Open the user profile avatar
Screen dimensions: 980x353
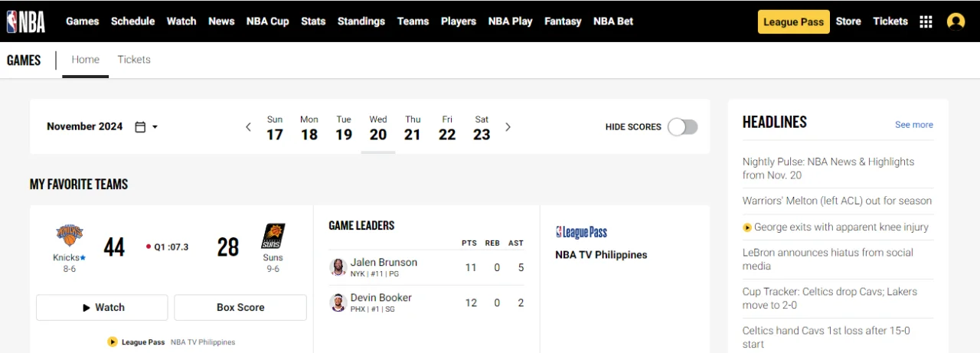coord(955,21)
